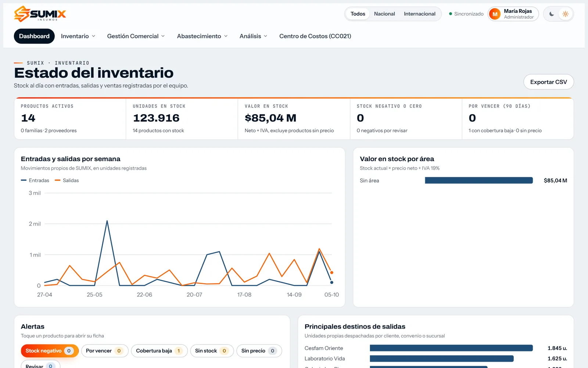Click the 1.845 u. value
Viewport: 588px width, 368px height.
[x=557, y=348]
